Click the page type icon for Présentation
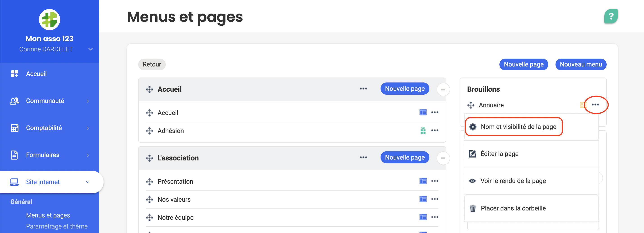The width and height of the screenshot is (644, 233). pyautogui.click(x=423, y=181)
